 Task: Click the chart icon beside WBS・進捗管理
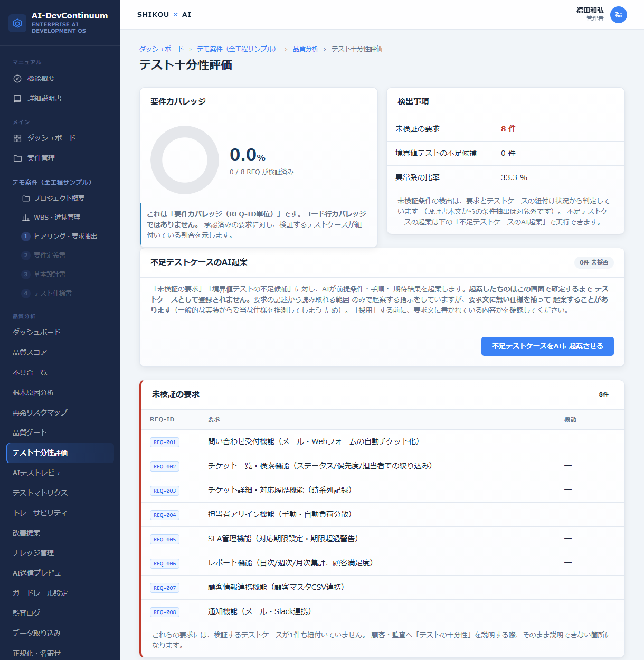pyautogui.click(x=26, y=218)
